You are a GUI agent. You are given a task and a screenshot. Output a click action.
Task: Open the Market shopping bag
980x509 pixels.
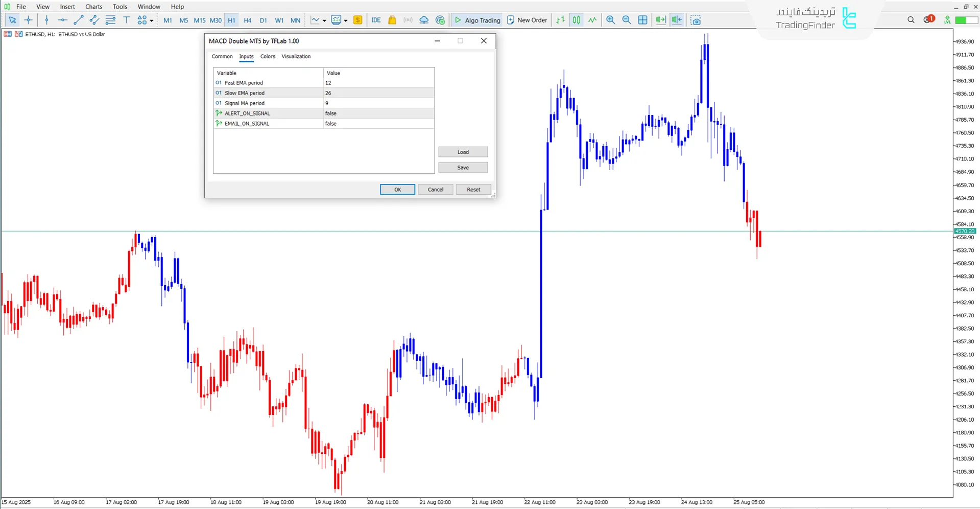click(392, 20)
